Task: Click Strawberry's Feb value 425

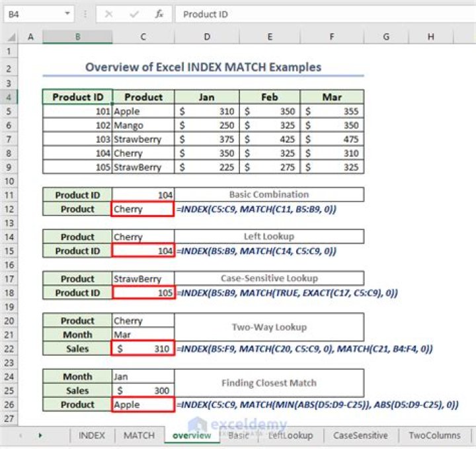Action: coord(270,140)
